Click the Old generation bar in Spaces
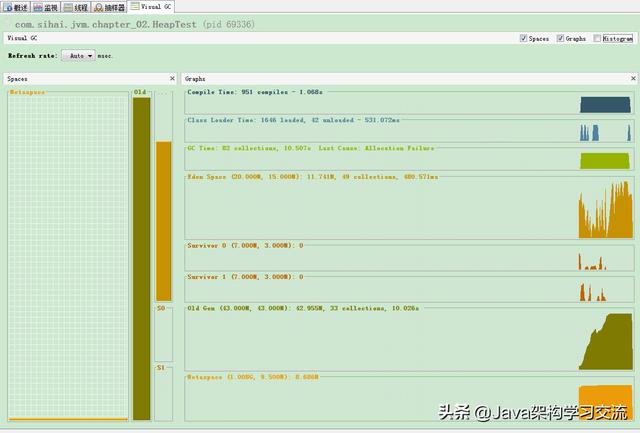 click(142, 258)
